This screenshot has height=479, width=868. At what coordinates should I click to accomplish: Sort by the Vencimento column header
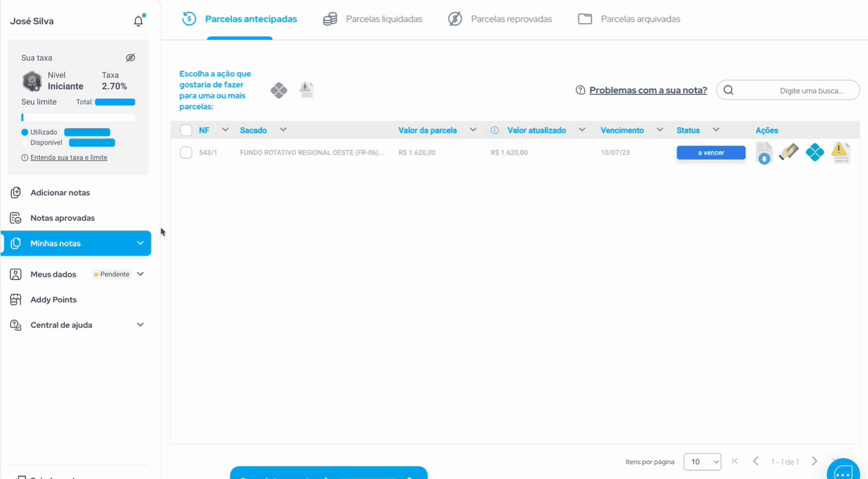[x=622, y=130]
